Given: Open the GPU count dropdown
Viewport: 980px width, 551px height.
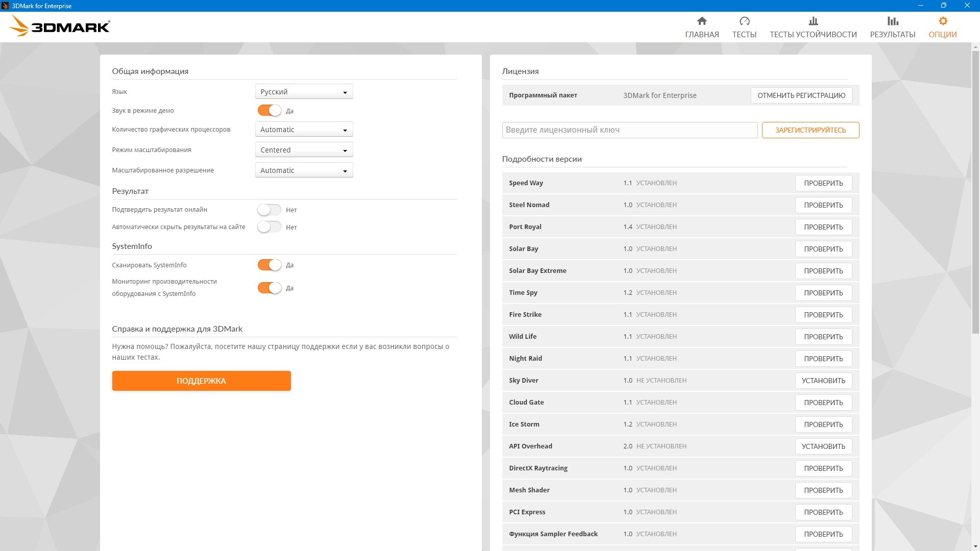Looking at the screenshot, I should pos(304,130).
